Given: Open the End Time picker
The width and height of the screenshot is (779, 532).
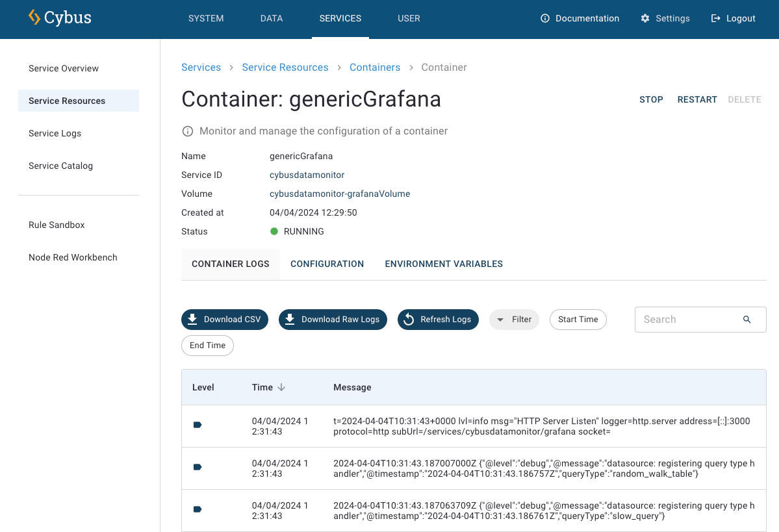Looking at the screenshot, I should 207,346.
